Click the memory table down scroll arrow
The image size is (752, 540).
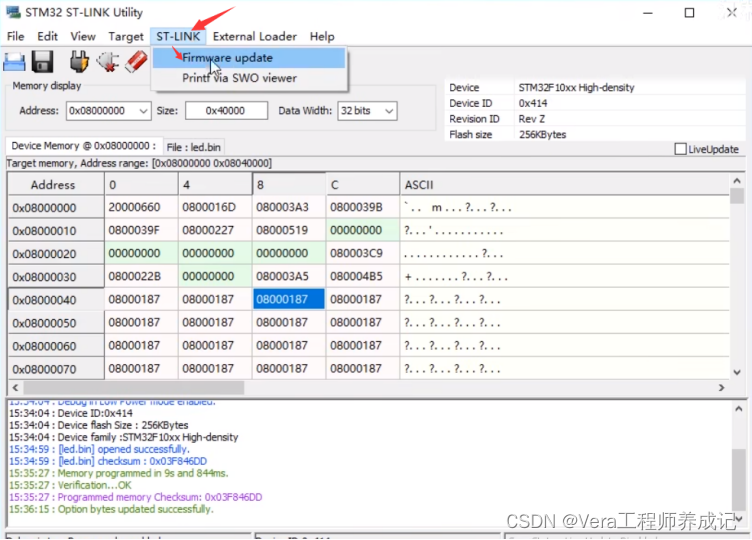pos(737,372)
